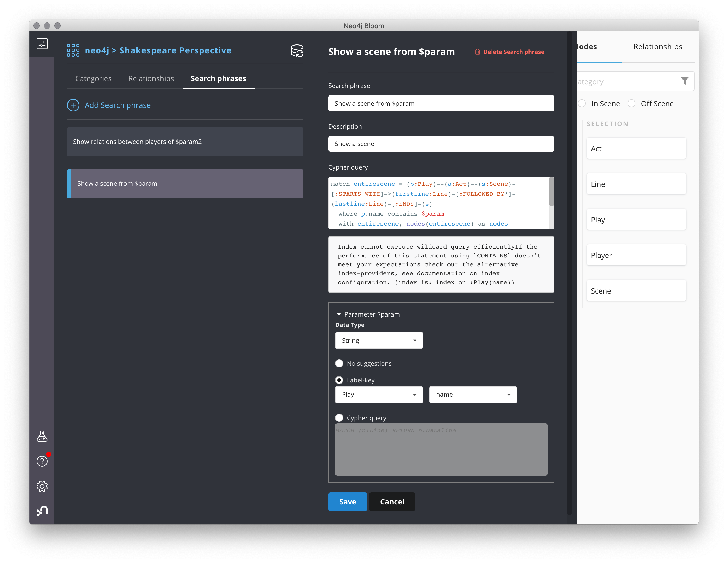Open the help question mark icon
This screenshot has width=728, height=563.
[x=42, y=461]
